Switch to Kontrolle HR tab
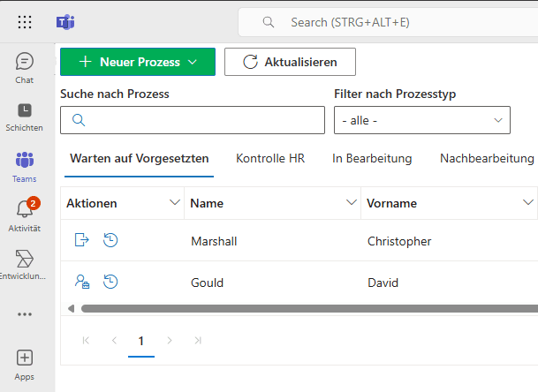Viewport: 538px width, 392px height. click(x=270, y=159)
